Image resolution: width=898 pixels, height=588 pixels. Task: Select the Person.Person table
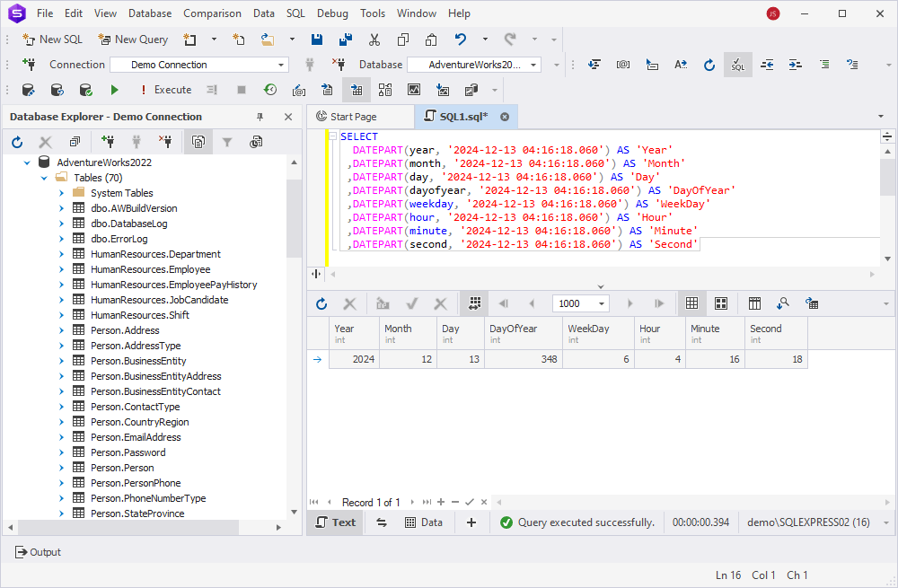pos(122,468)
